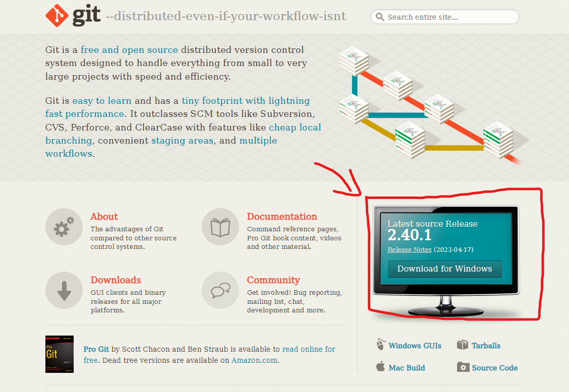Open the Amazon.com link

click(x=254, y=360)
